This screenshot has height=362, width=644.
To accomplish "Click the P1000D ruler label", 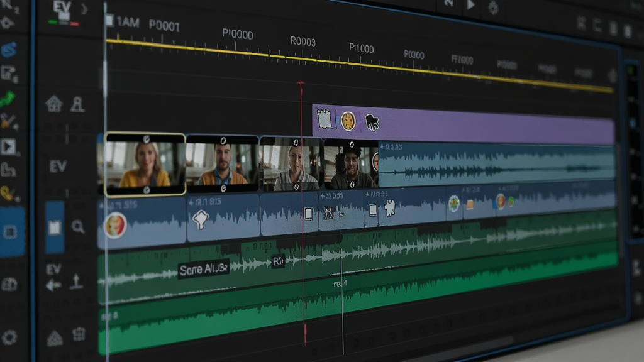I will click(x=238, y=34).
